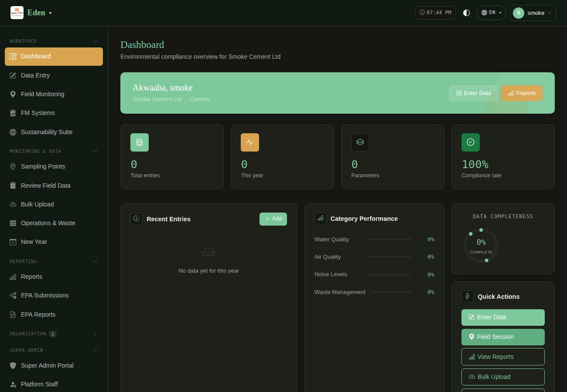This screenshot has width=567, height=392.
Task: Open the smoke user account menu
Action: [x=533, y=13]
